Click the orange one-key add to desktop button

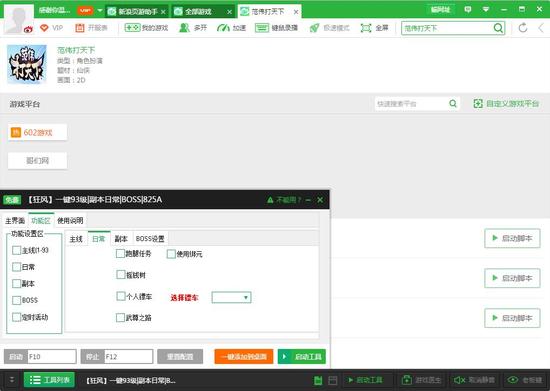(x=244, y=357)
